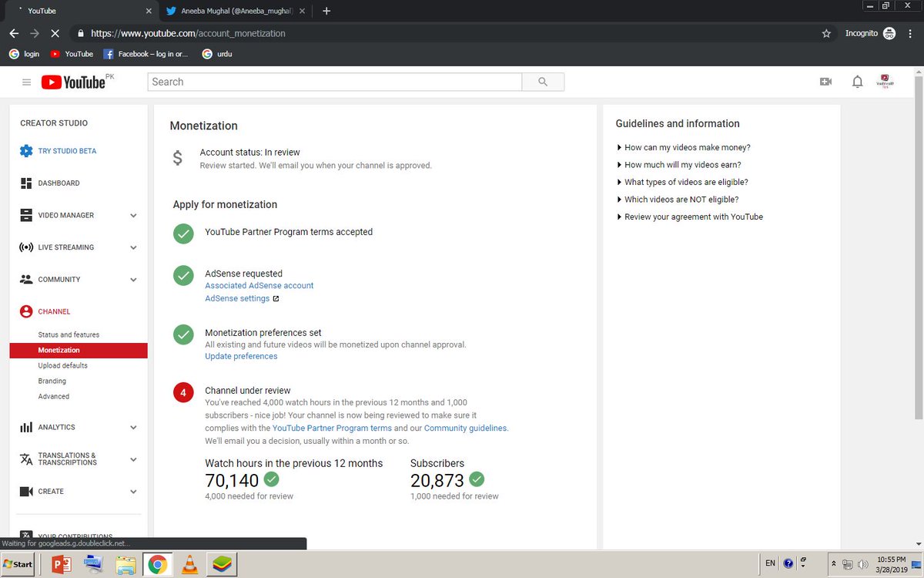This screenshot has height=578, width=924.
Task: Click the YouTube logo
Action: coord(73,82)
